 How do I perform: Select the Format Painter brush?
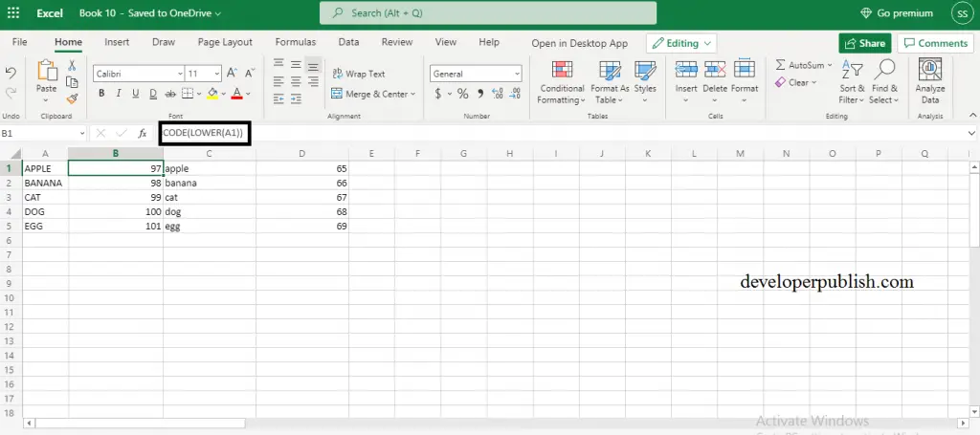point(72,98)
